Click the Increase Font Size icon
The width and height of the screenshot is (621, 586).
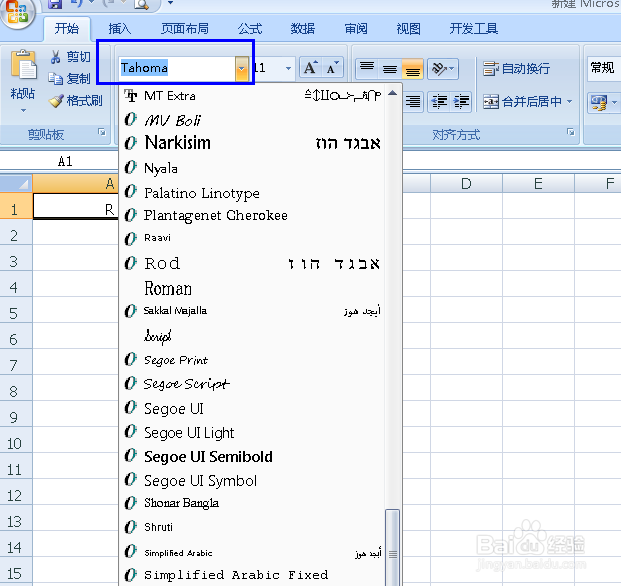(x=311, y=68)
